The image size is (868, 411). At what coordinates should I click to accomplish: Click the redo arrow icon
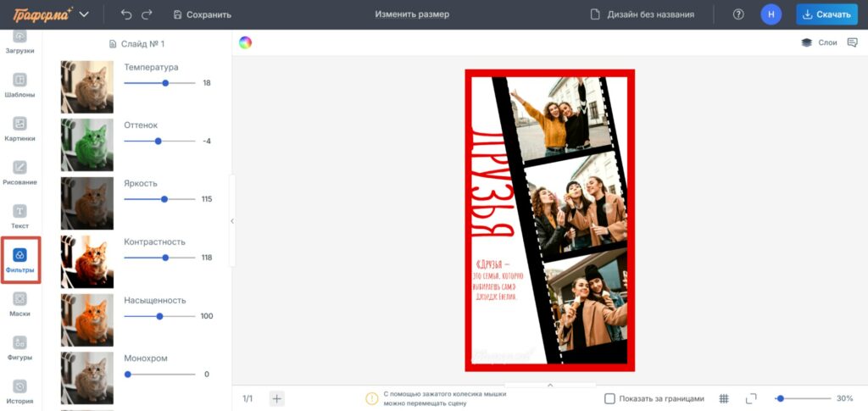click(x=147, y=14)
